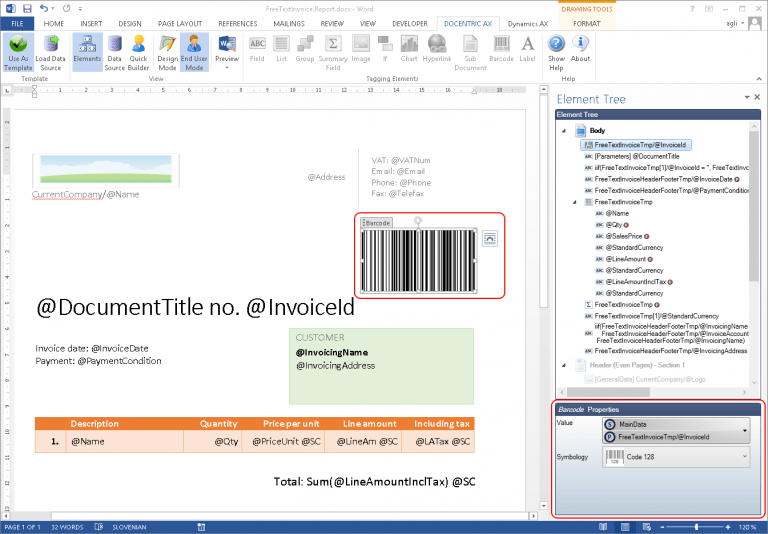Switch to the INSERT ribbon tab
The image size is (768, 534).
92,24
